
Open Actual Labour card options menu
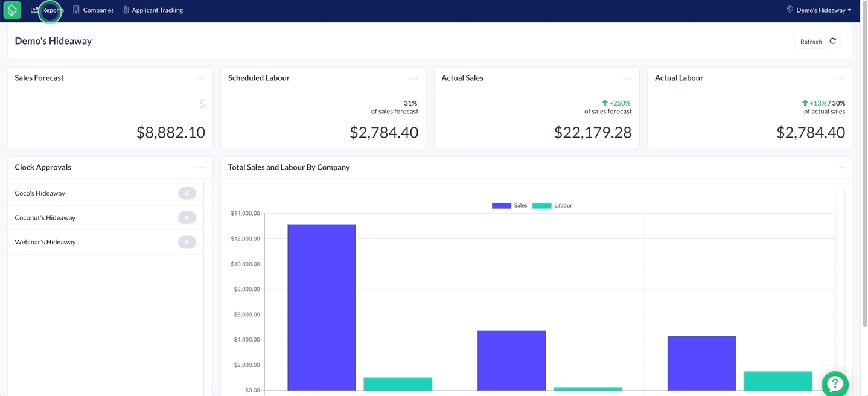click(x=840, y=78)
